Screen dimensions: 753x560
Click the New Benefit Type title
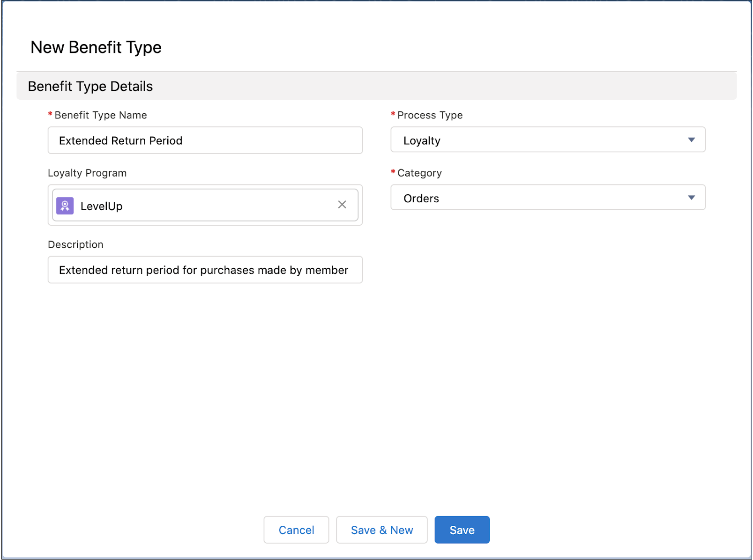(x=96, y=47)
